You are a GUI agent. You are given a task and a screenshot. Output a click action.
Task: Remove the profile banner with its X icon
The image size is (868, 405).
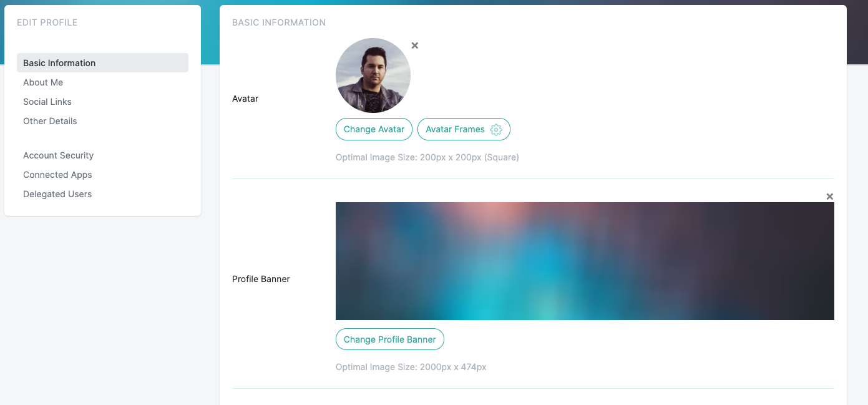pyautogui.click(x=830, y=197)
